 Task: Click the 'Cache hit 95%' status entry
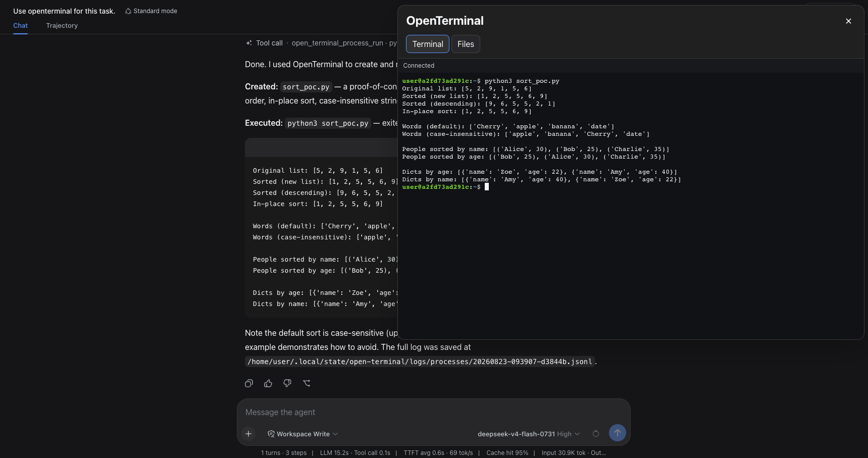click(x=507, y=453)
